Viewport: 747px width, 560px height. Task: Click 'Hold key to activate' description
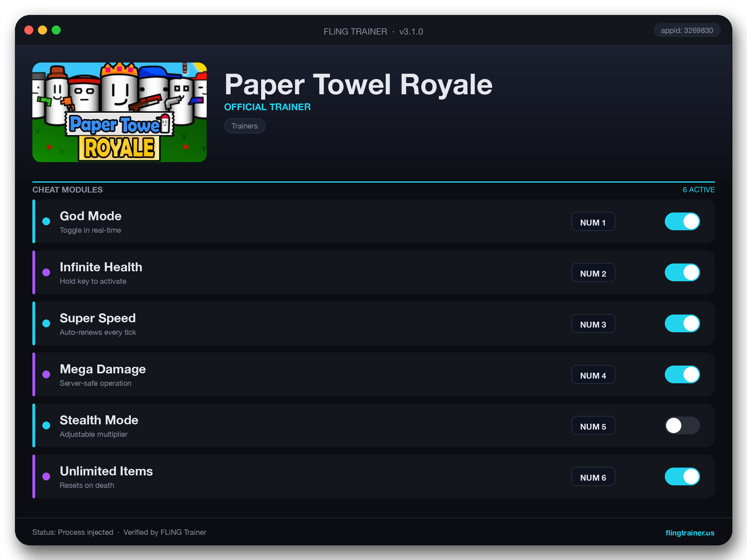(x=93, y=281)
